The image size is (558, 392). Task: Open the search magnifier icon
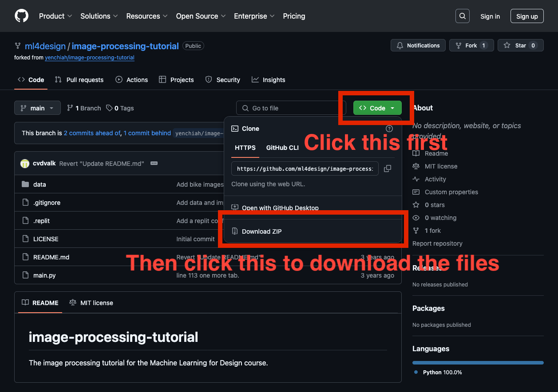pyautogui.click(x=462, y=16)
